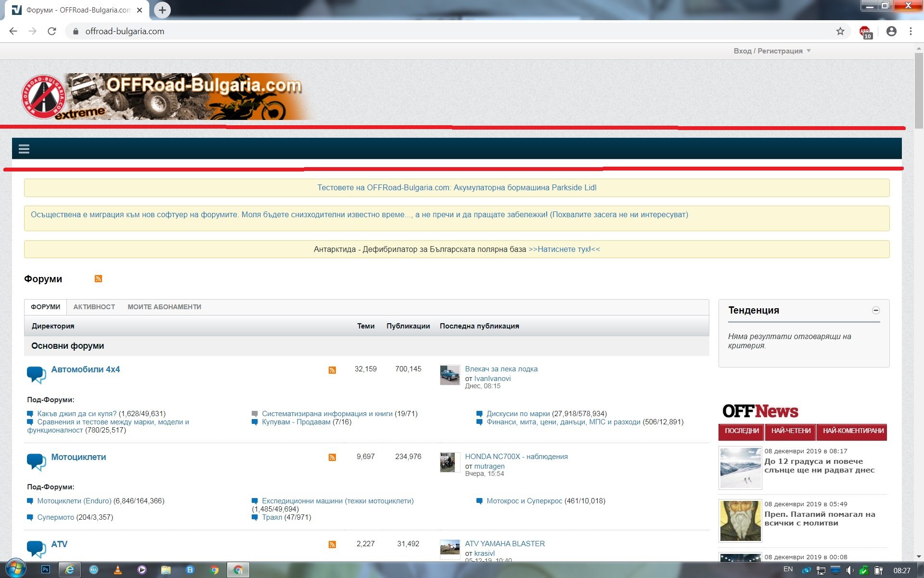Open Photoshop from the Windows taskbar
This screenshot has height=578, width=924.
[x=46, y=569]
